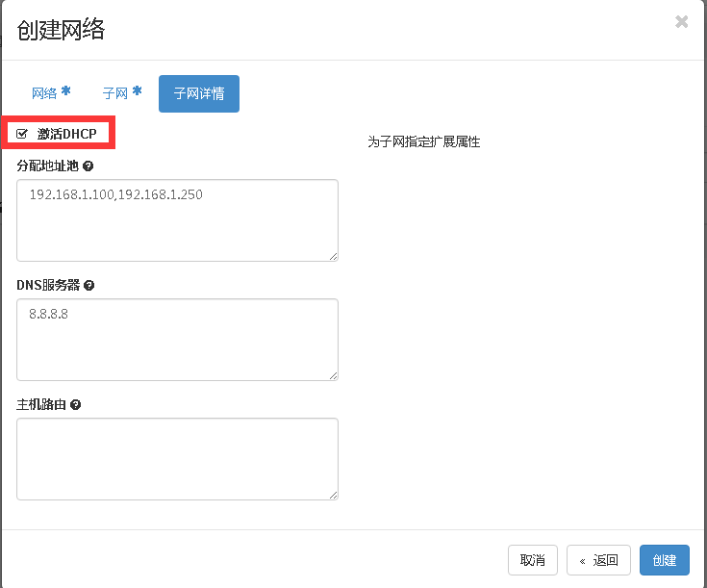Viewport: 707px width, 588px height.
Task: Toggle the 激活DHCP checkbox
Action: click(21, 134)
